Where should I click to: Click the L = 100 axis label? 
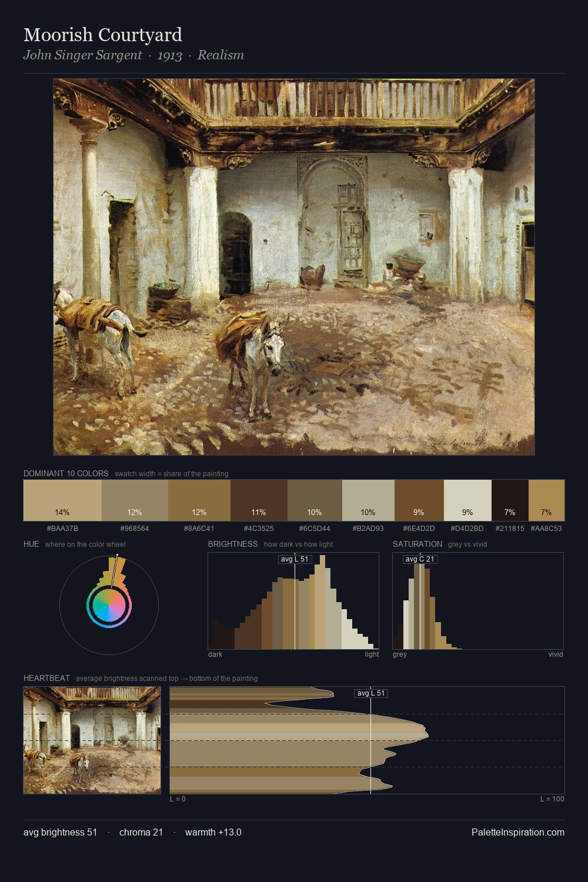552,799
